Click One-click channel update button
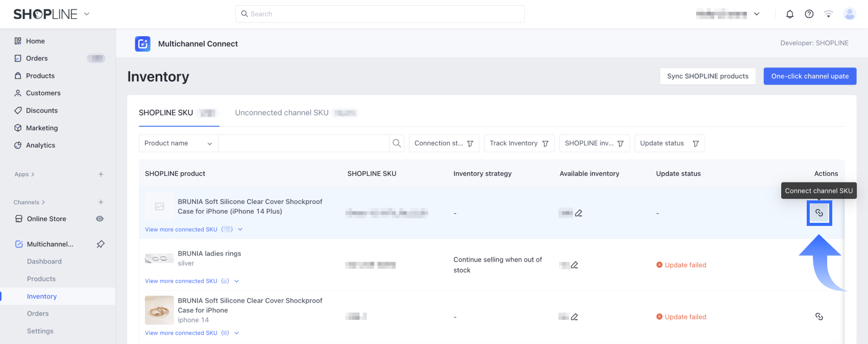 coord(809,76)
